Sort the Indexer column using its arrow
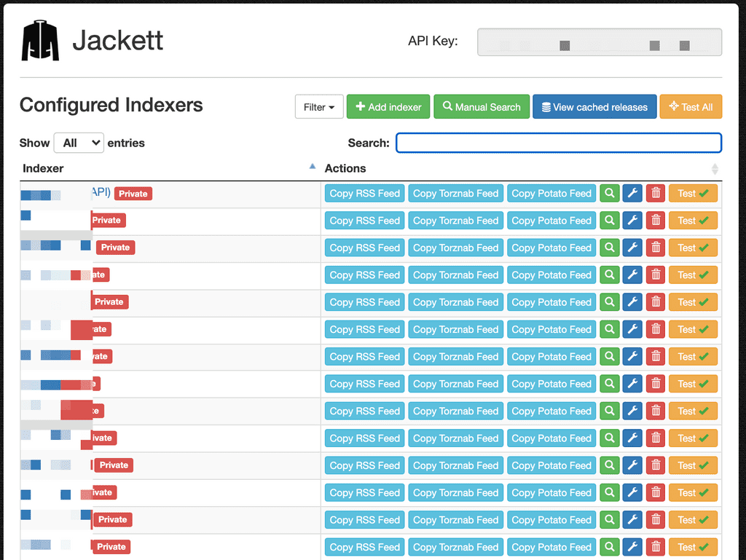The height and width of the screenshot is (560, 746). (313, 167)
